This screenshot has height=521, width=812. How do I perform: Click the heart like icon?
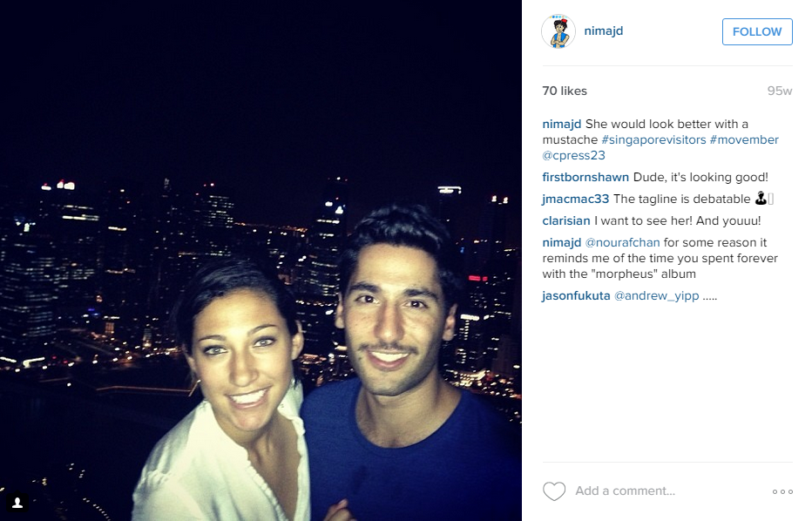pyautogui.click(x=553, y=491)
